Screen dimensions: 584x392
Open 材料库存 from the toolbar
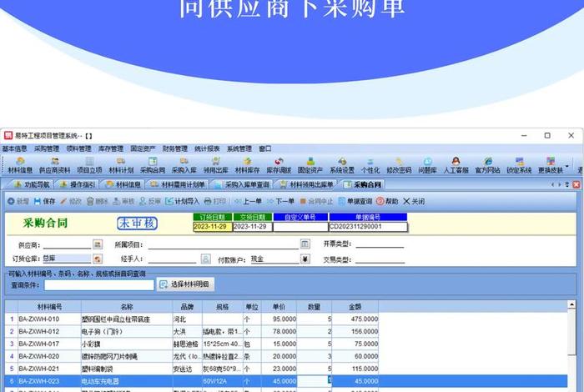[247, 165]
